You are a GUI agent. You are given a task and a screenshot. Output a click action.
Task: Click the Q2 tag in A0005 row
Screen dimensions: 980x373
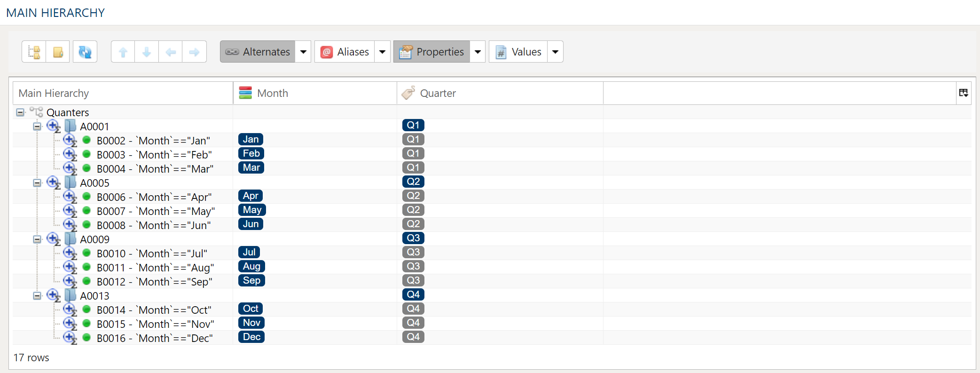coord(413,182)
